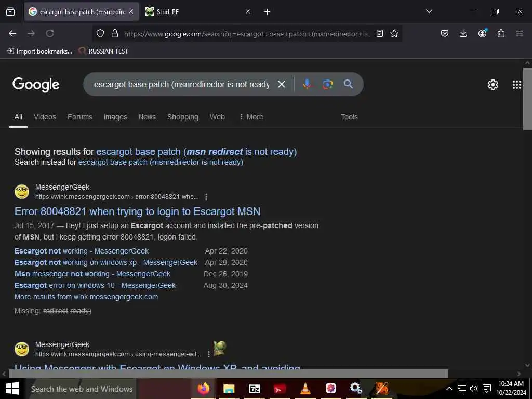This screenshot has width=532, height=399.
Task: Search instead for the original msnredirector query
Action: coord(161,162)
